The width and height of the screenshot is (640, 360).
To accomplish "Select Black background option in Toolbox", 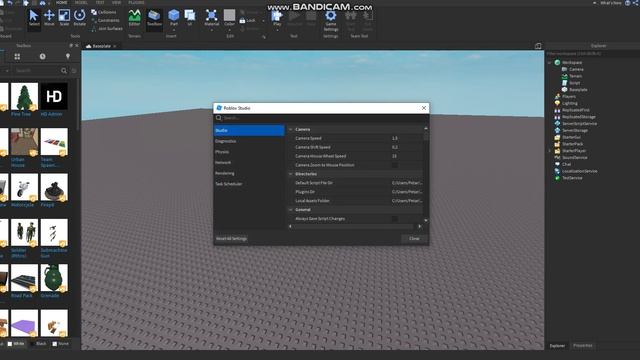I will 38,344.
